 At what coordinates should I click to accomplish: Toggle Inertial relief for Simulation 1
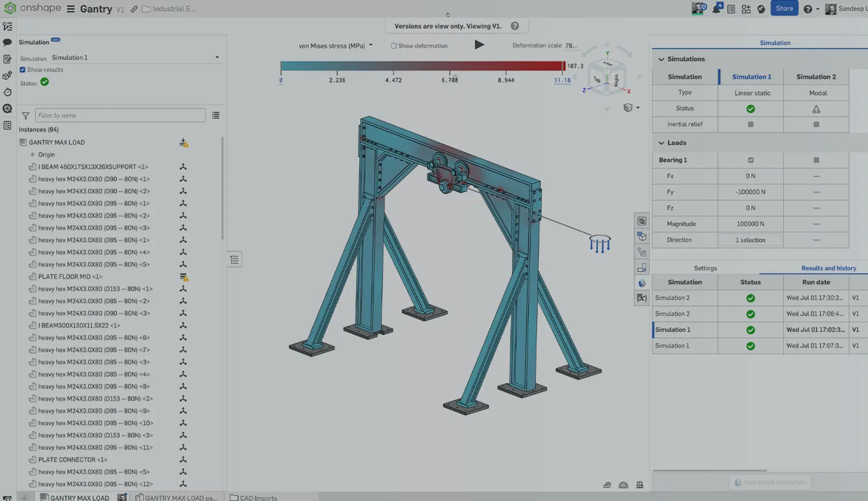(x=751, y=124)
